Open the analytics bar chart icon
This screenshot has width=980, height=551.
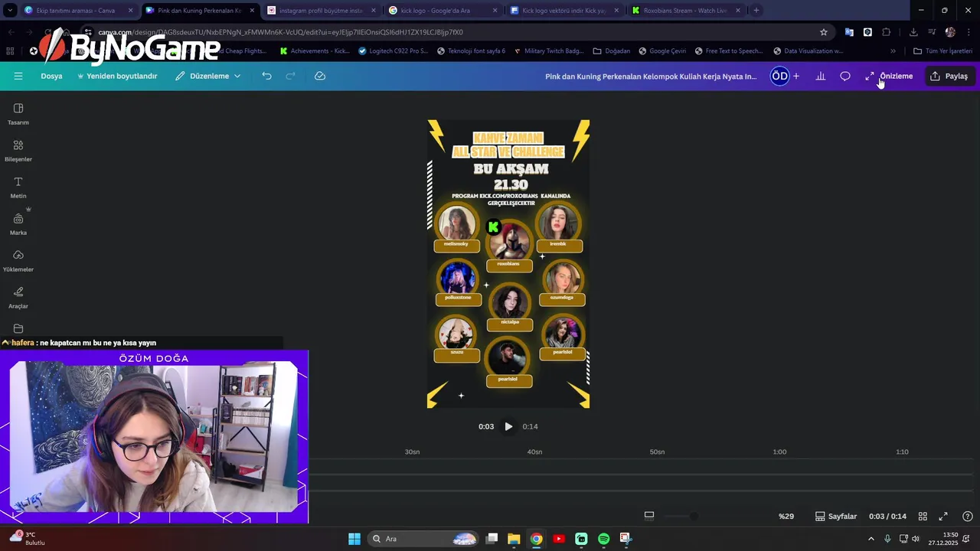[821, 76]
